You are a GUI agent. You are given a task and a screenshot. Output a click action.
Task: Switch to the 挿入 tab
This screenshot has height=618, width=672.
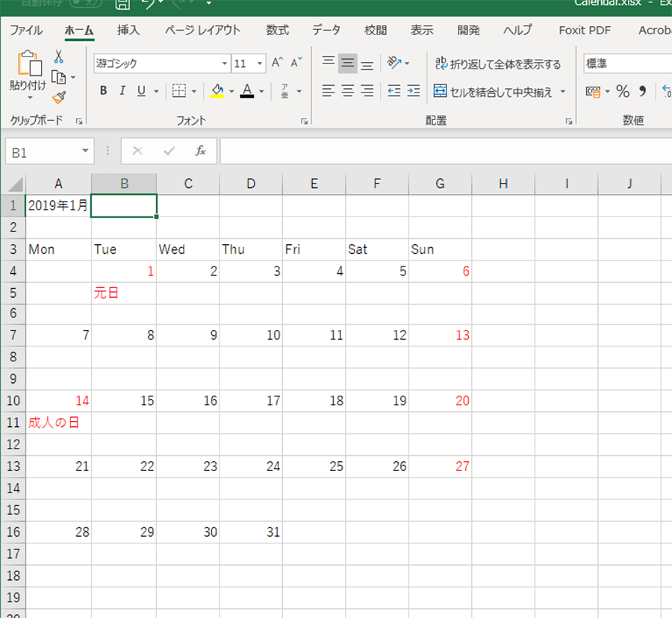[128, 31]
